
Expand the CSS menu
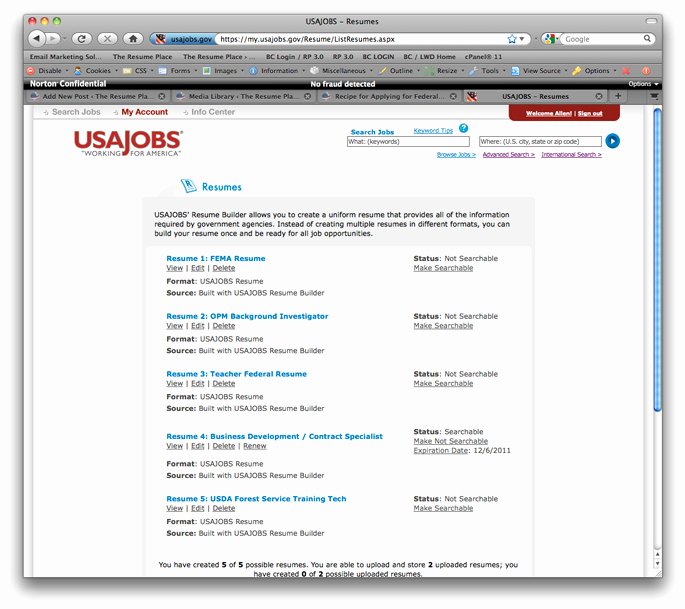(x=138, y=70)
